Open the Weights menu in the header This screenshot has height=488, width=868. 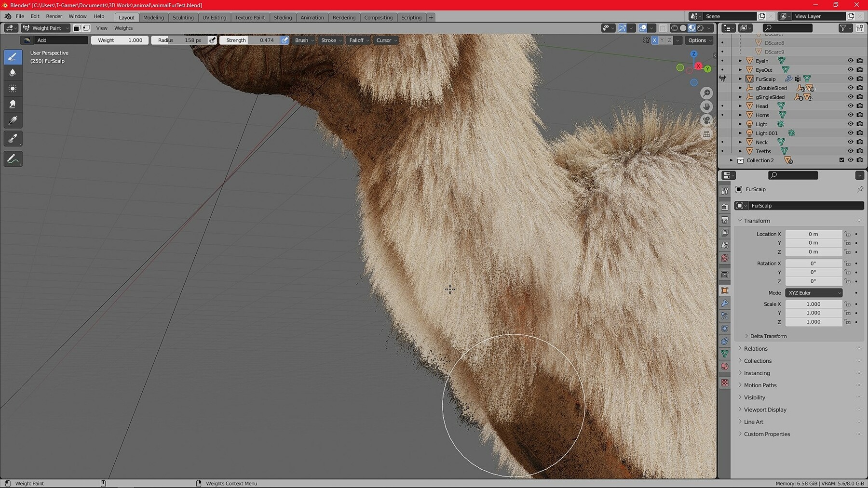123,28
